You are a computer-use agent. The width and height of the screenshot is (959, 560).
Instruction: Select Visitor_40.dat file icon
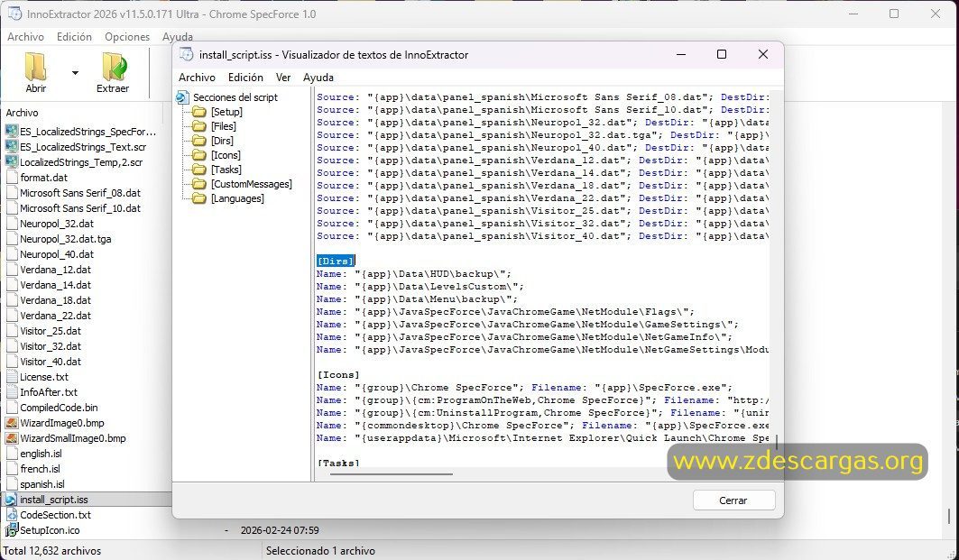(x=11, y=362)
